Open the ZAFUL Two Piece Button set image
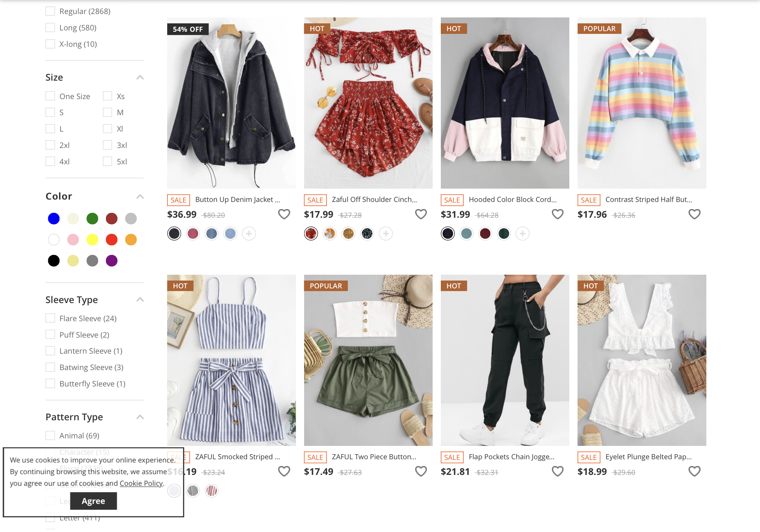760x532 pixels. (368, 360)
